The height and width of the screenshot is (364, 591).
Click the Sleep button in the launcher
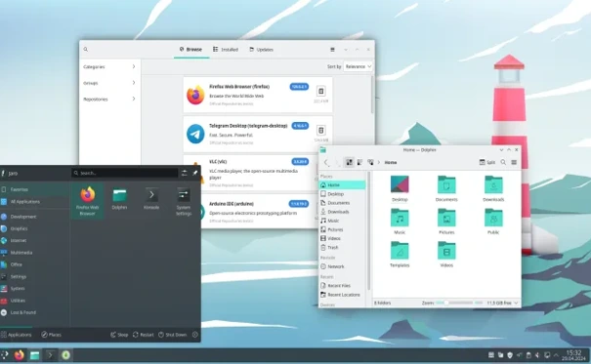point(119,335)
